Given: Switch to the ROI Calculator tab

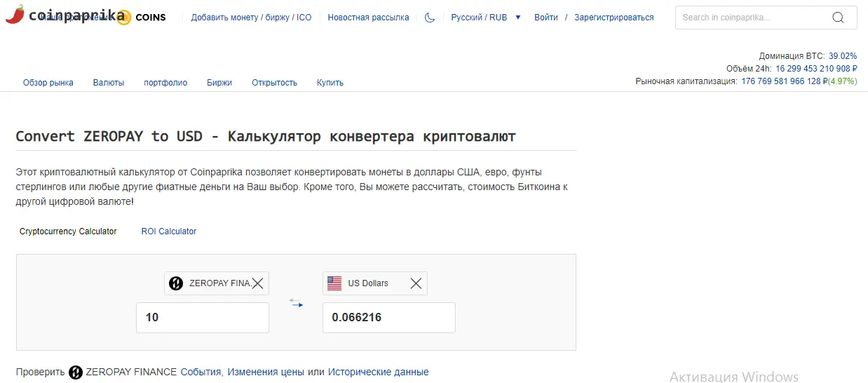Looking at the screenshot, I should (x=169, y=231).
